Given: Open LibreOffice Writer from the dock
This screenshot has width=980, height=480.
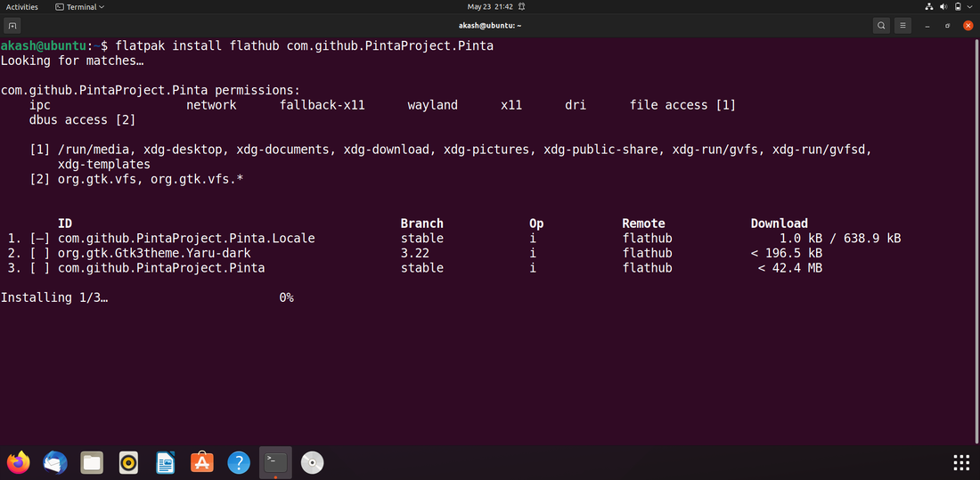Looking at the screenshot, I should tap(165, 462).
